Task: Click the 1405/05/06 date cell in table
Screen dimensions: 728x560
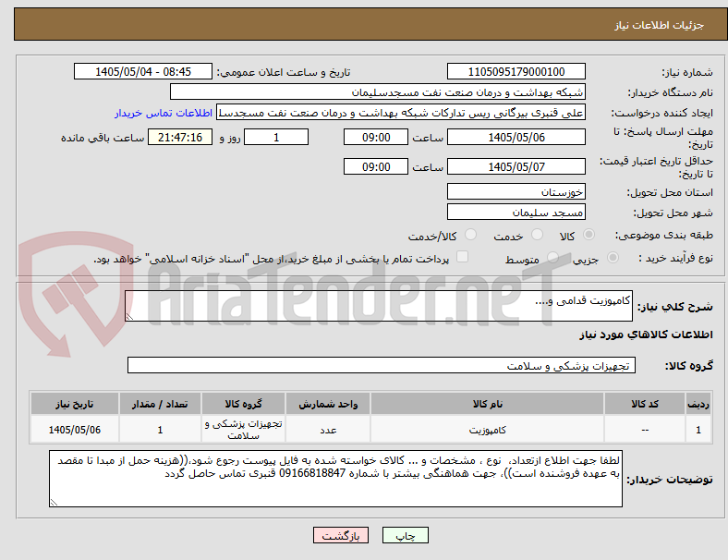Action: point(74,430)
